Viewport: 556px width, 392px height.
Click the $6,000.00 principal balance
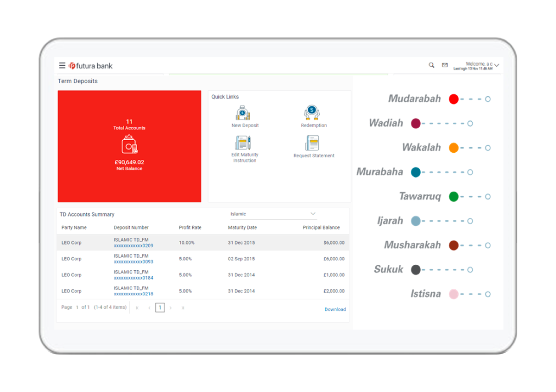334,243
